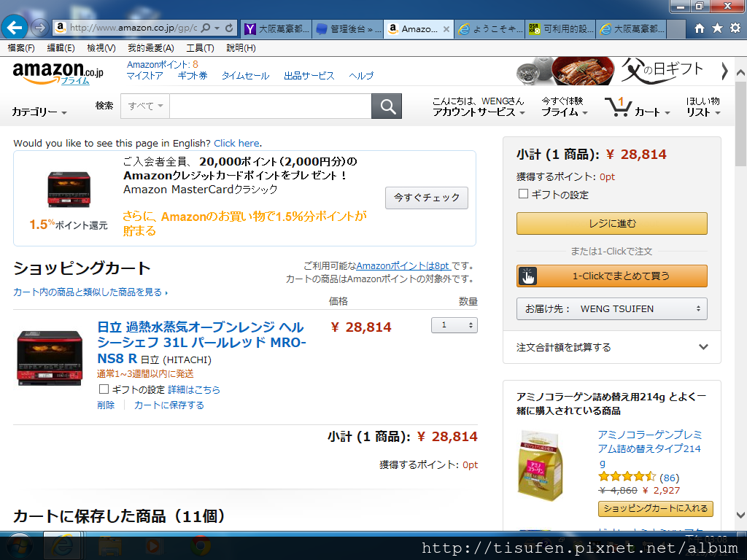Open the search category すべて dropdown

coord(145,106)
